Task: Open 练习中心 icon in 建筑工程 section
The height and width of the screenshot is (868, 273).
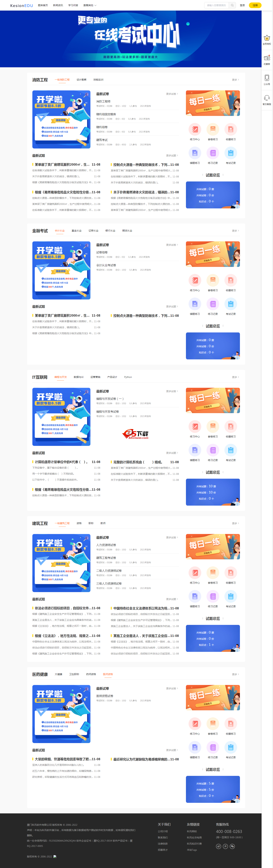Action: 195,573
